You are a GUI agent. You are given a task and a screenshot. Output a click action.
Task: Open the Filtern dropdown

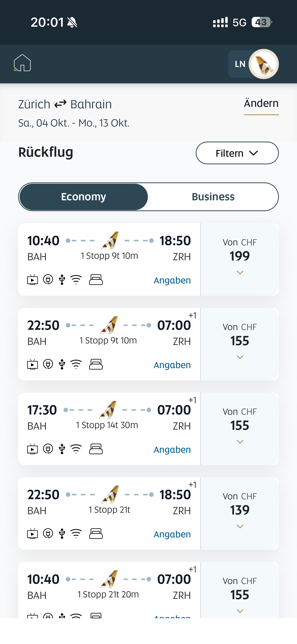pyautogui.click(x=237, y=153)
